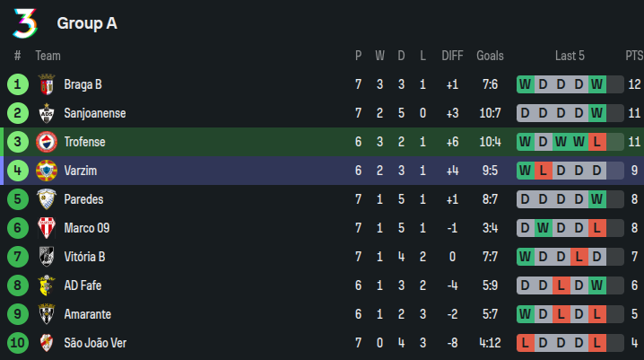The image size is (644, 360).
Task: Click the AD Fafe club crest
Action: [x=47, y=285]
